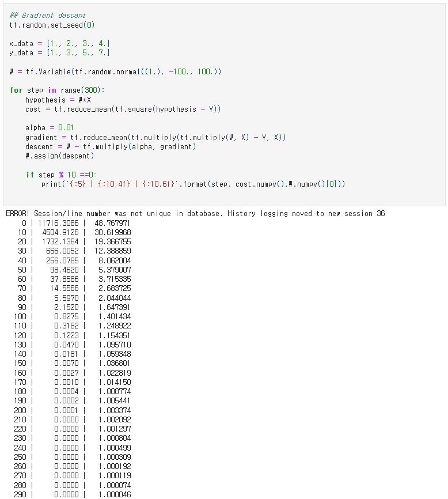Click the weight value 1.248922

pos(115,326)
